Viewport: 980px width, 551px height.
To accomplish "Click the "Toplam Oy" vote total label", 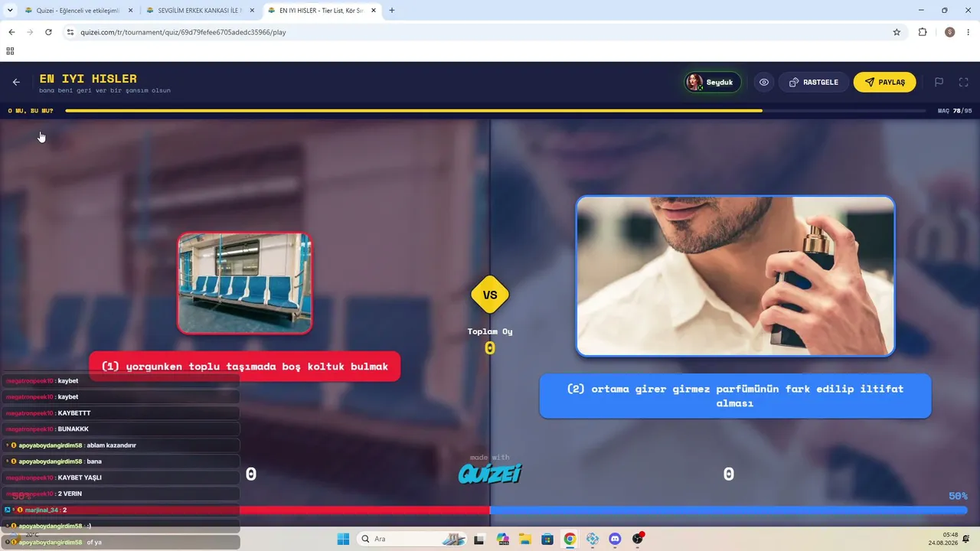I will (x=490, y=331).
